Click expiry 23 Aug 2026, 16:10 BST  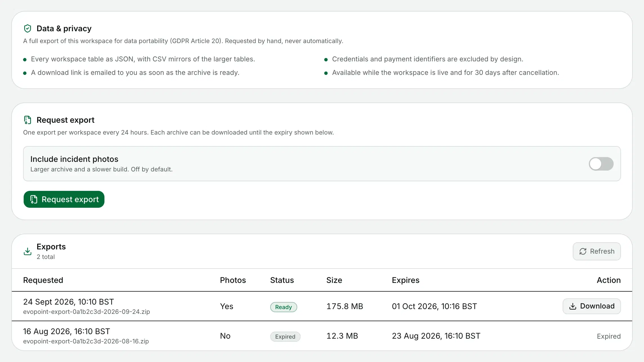pyautogui.click(x=436, y=336)
